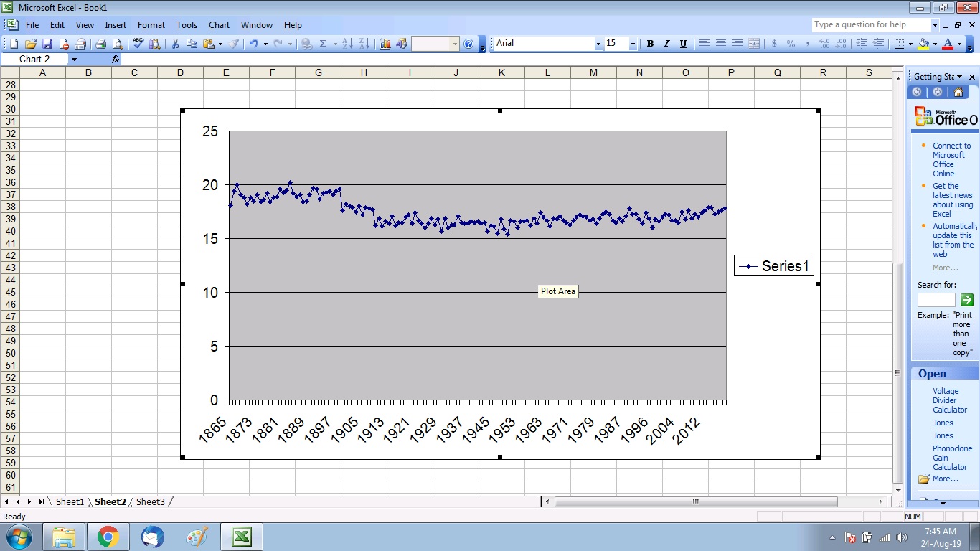Click the AutoSum sigma icon

324,44
